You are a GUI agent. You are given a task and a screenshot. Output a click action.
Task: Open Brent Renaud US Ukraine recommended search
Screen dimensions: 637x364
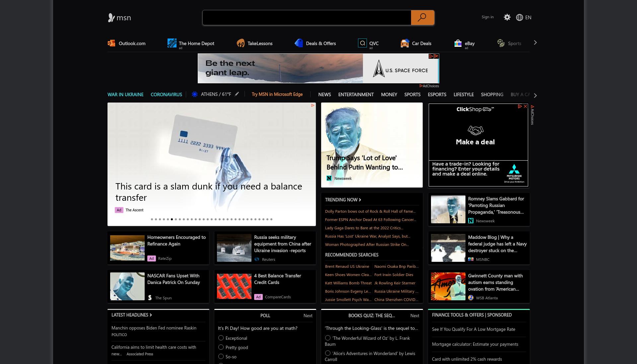[347, 266]
